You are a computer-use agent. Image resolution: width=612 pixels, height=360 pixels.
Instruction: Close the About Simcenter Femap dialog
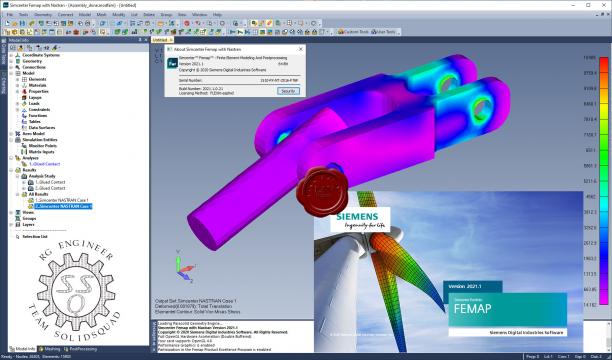[x=301, y=49]
